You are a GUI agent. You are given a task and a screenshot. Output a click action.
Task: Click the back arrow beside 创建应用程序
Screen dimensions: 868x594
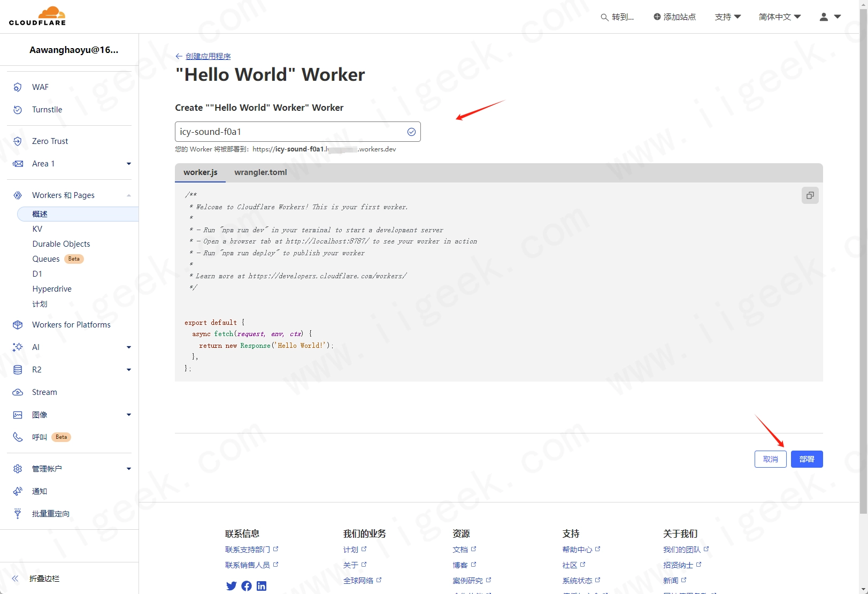click(x=179, y=56)
